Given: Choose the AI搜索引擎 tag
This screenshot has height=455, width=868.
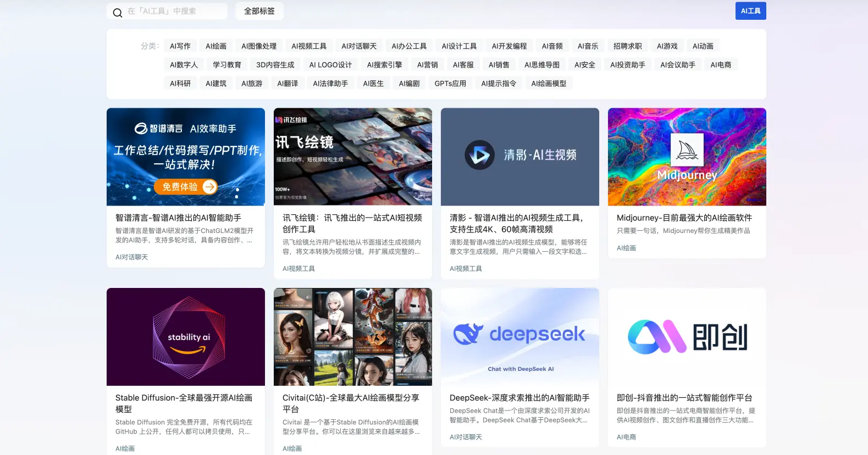Looking at the screenshot, I should [384, 65].
